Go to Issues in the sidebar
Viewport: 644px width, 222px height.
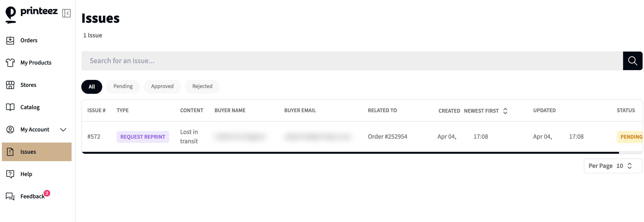[37, 152]
